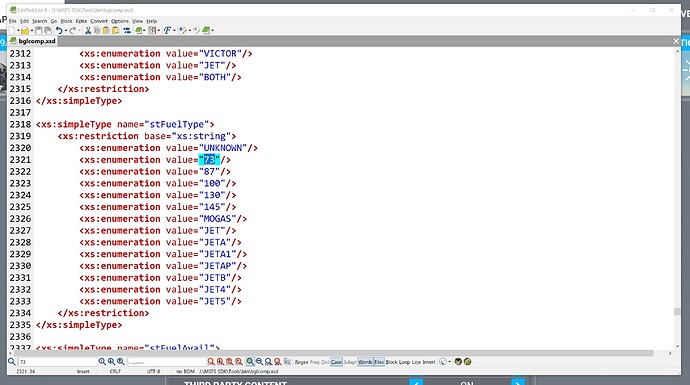
Task: Toggle the Regex search option
Action: pyautogui.click(x=301, y=362)
